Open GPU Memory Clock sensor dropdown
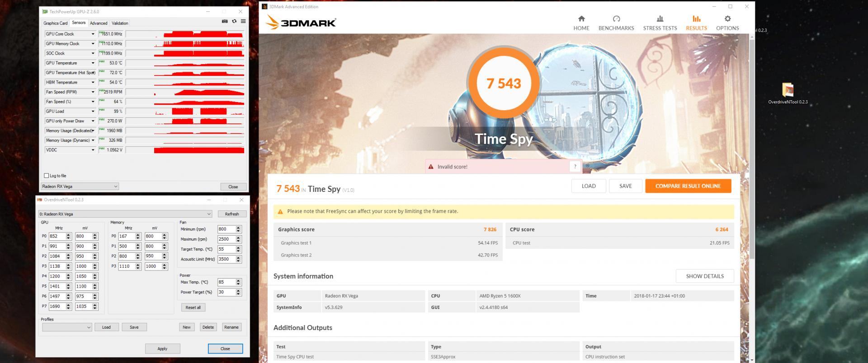 pyautogui.click(x=93, y=44)
